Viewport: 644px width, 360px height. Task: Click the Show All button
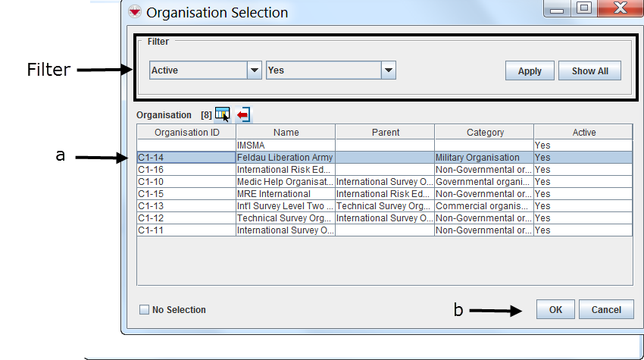tap(589, 70)
